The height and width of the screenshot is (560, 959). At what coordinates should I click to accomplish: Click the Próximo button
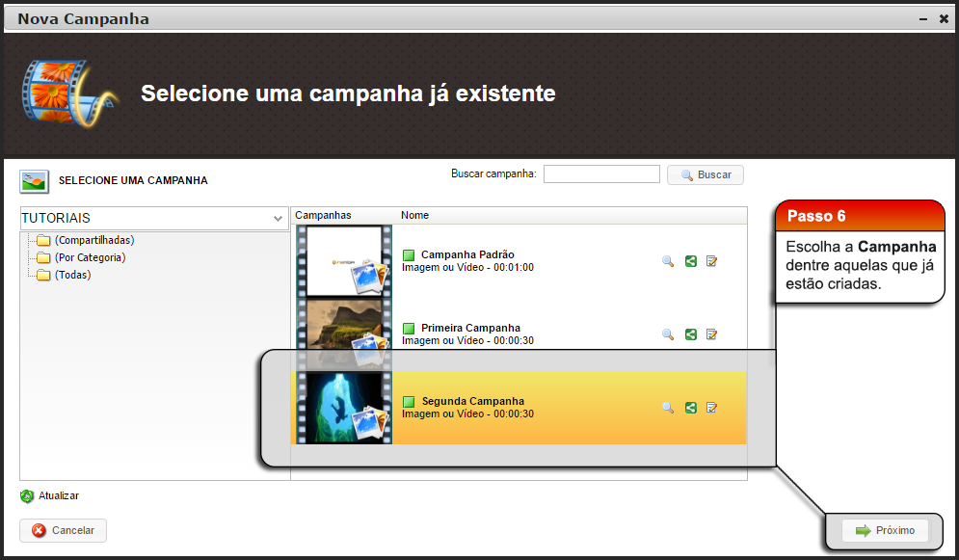[x=885, y=530]
